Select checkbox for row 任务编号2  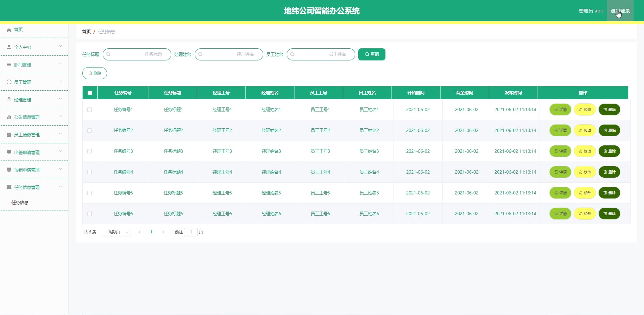(89, 130)
